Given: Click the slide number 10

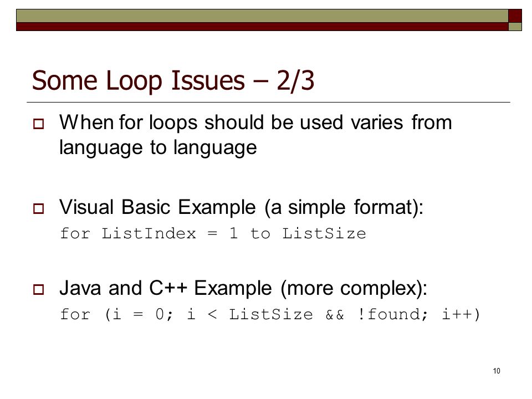Looking at the screenshot, I should [x=497, y=371].
